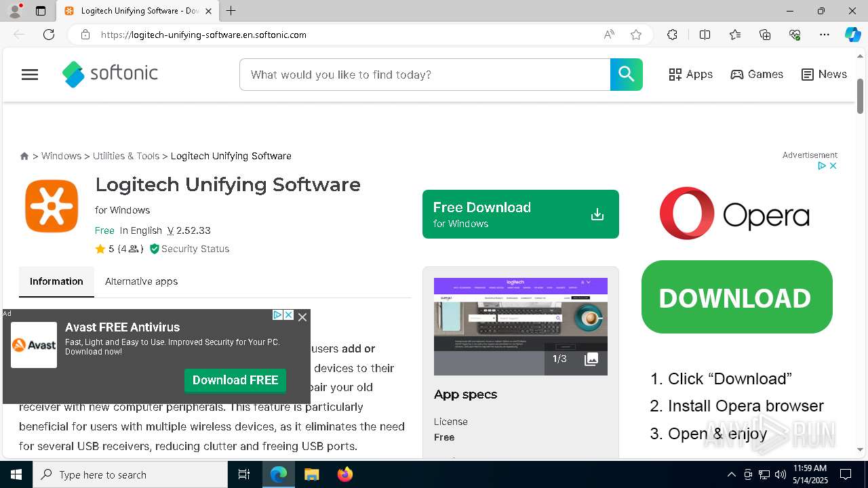Screen dimensions: 868x488
Task: Click the Free Download for Windows button
Action: (x=520, y=214)
